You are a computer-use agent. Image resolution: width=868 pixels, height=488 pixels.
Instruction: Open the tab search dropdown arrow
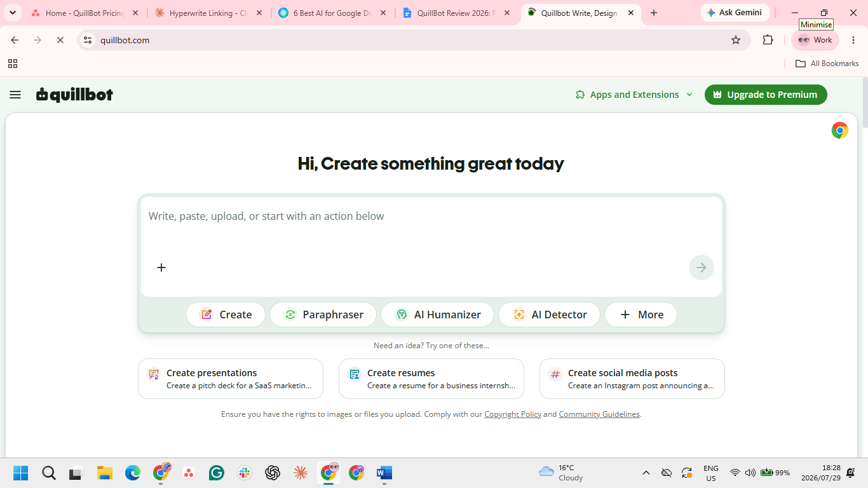pyautogui.click(x=12, y=13)
